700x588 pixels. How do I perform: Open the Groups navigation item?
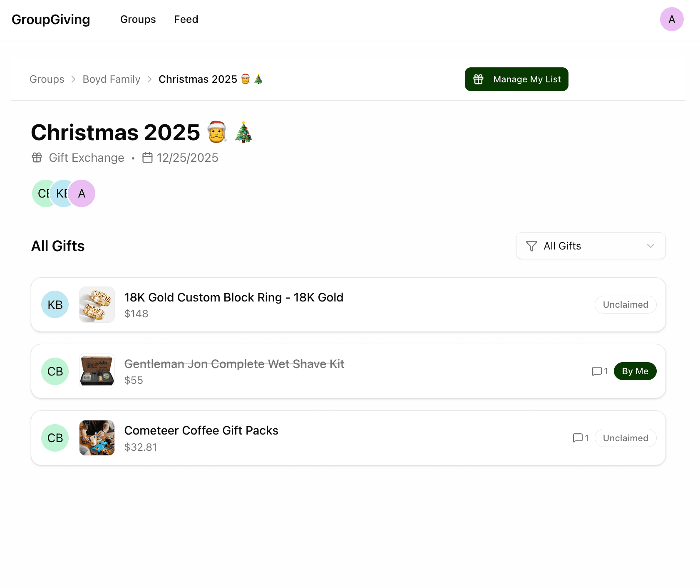(x=138, y=19)
